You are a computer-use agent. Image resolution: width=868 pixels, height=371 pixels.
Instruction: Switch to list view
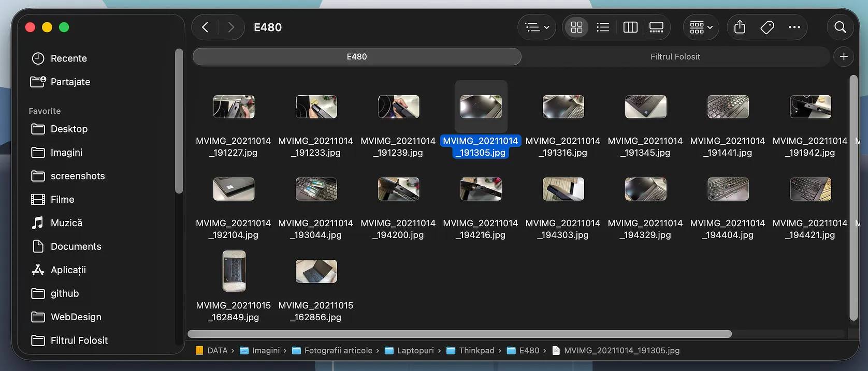[x=603, y=27]
